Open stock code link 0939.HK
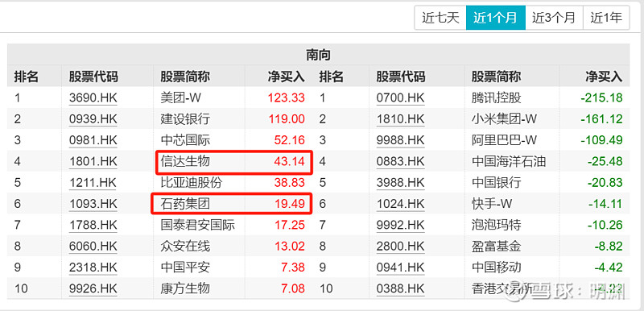644x311 pixels. point(93,119)
